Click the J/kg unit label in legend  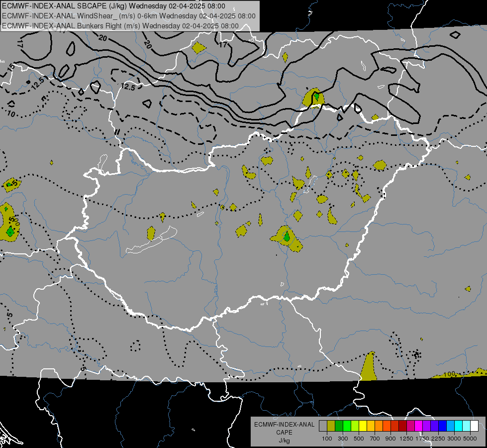tap(284, 441)
